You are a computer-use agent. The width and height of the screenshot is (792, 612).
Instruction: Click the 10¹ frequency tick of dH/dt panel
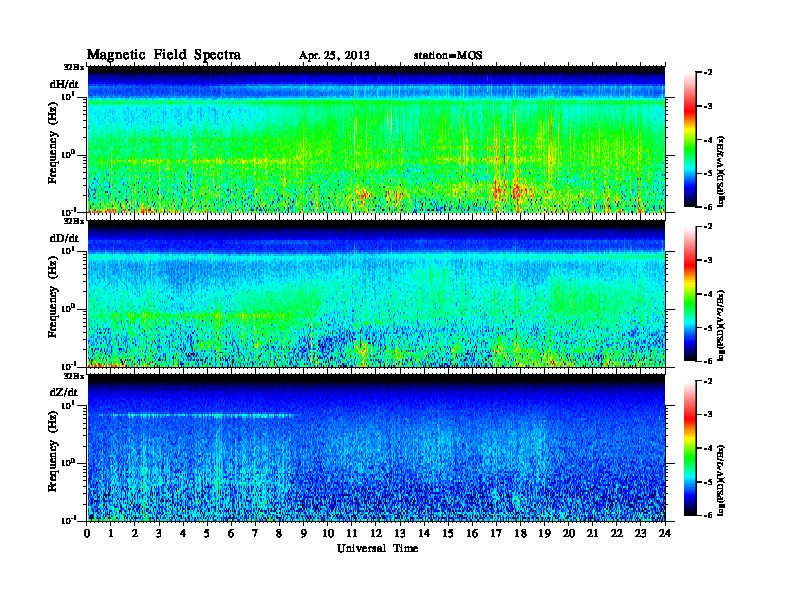point(67,97)
